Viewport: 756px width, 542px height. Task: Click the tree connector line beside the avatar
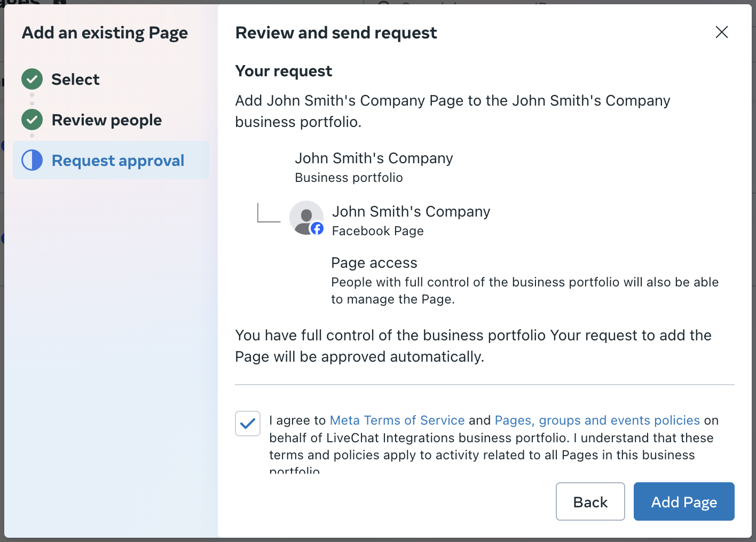click(268, 213)
